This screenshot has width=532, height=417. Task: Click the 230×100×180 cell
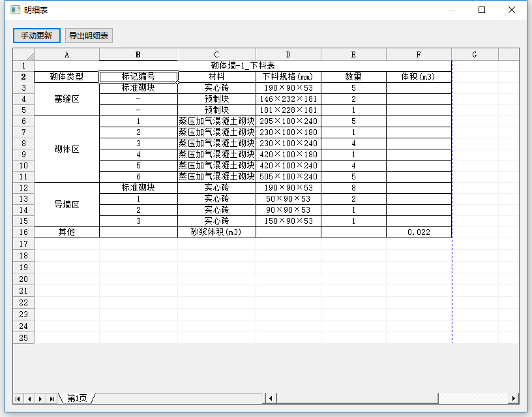coord(288,132)
